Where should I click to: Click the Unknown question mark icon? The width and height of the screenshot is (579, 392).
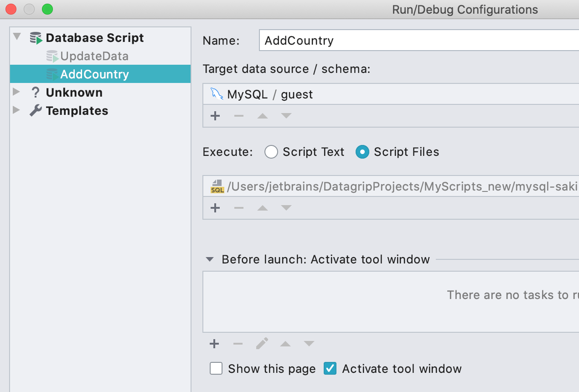[x=36, y=93]
